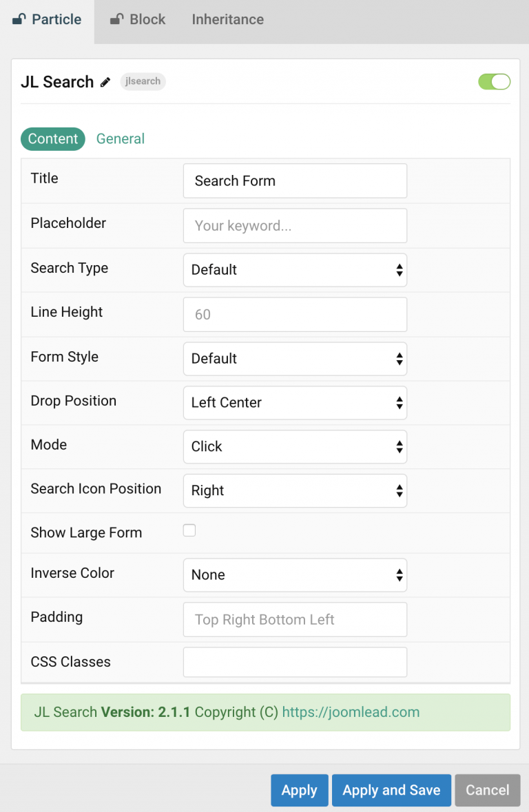Click the lock icon on the Block tab
Screen dimensions: 529x812
click(x=116, y=19)
